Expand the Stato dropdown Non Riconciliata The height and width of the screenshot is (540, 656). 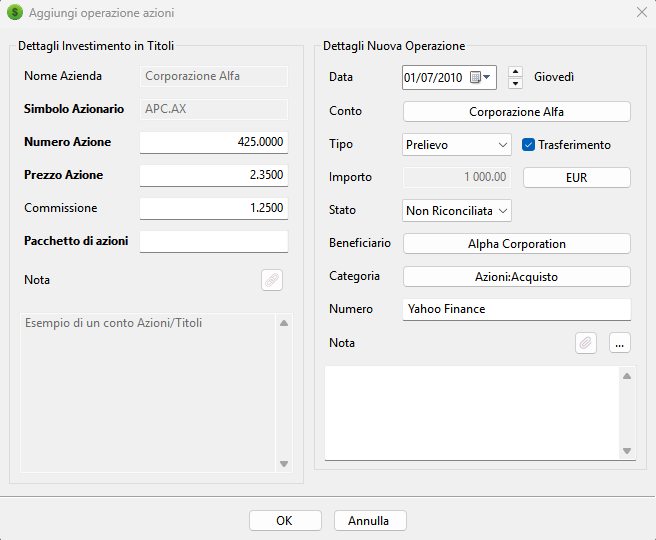457,211
